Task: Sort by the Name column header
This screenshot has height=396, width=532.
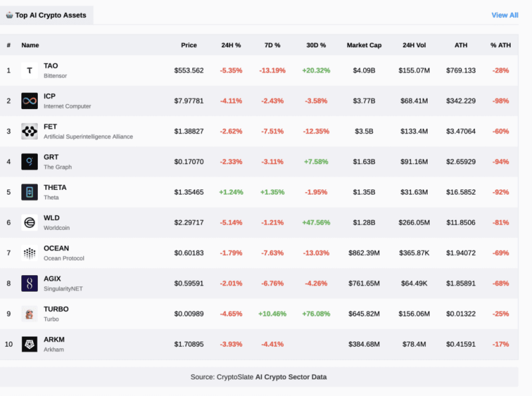Action: coord(30,45)
